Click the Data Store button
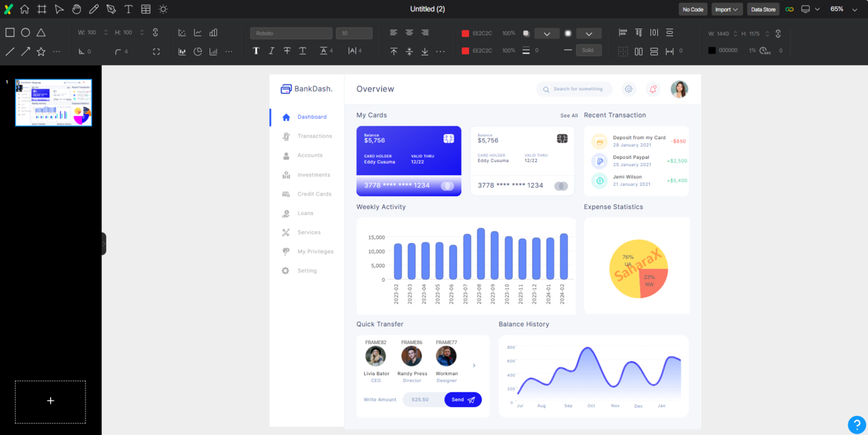 point(763,10)
